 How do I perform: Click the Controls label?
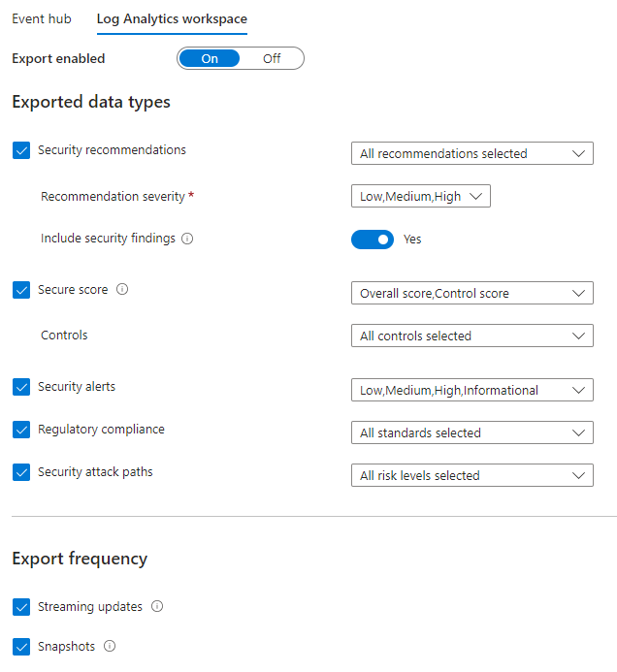[x=64, y=336]
